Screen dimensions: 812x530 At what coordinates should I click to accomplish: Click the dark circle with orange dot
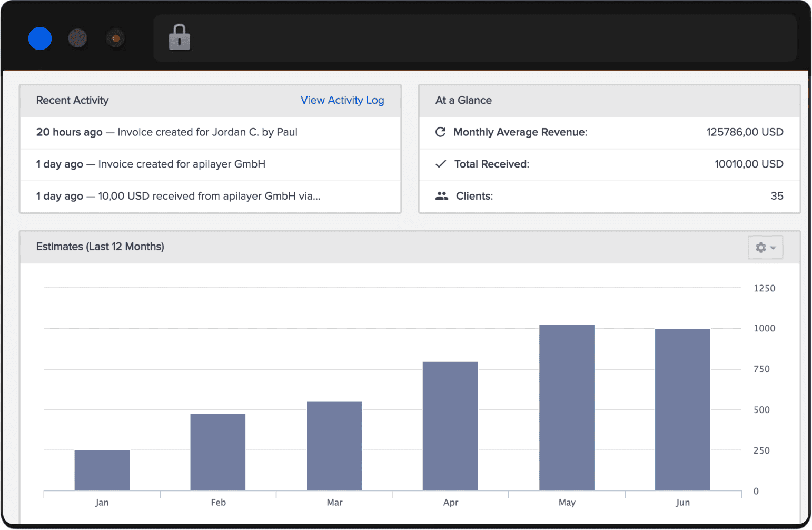pos(116,38)
